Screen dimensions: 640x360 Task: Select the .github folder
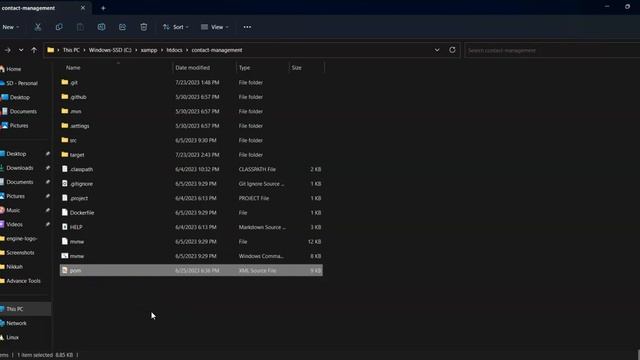click(x=191, y=97)
